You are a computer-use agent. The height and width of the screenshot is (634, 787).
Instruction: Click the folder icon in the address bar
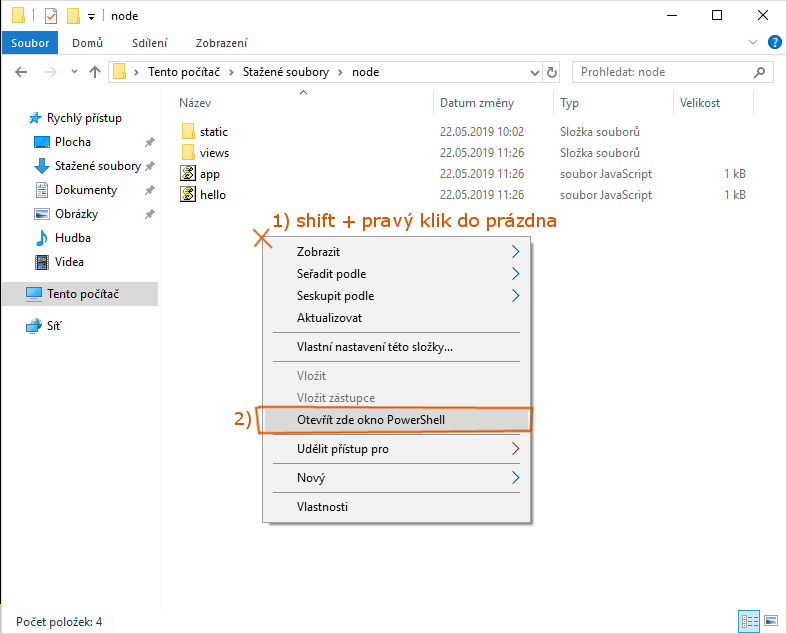coord(119,72)
